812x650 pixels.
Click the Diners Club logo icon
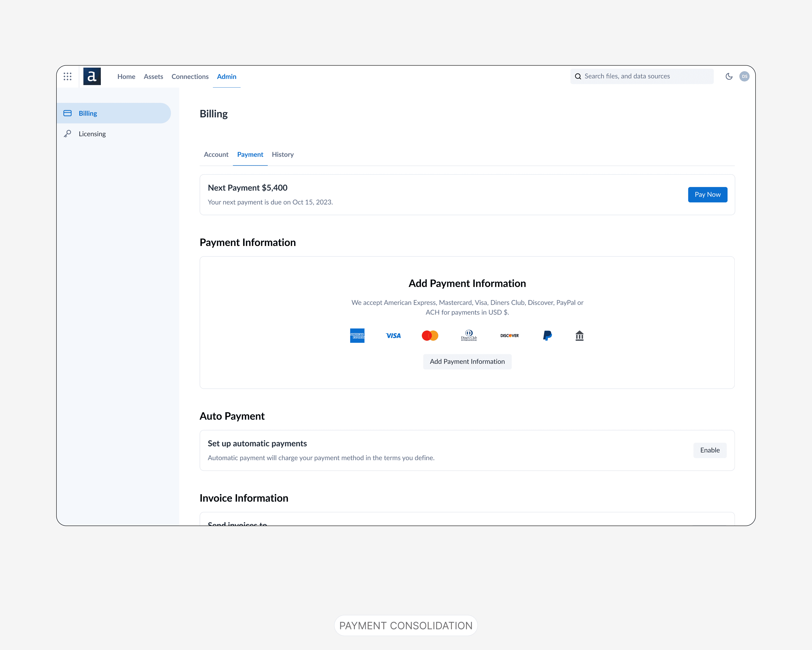coord(469,335)
